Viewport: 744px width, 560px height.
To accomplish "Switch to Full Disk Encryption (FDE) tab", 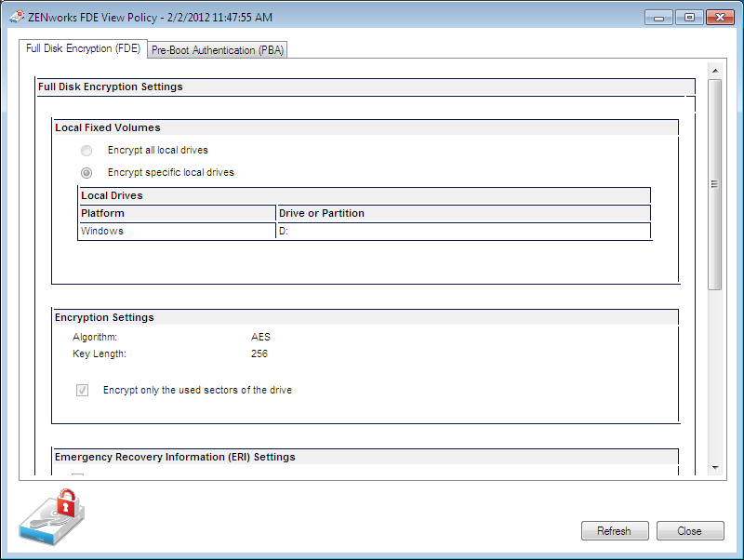I will click(x=84, y=49).
